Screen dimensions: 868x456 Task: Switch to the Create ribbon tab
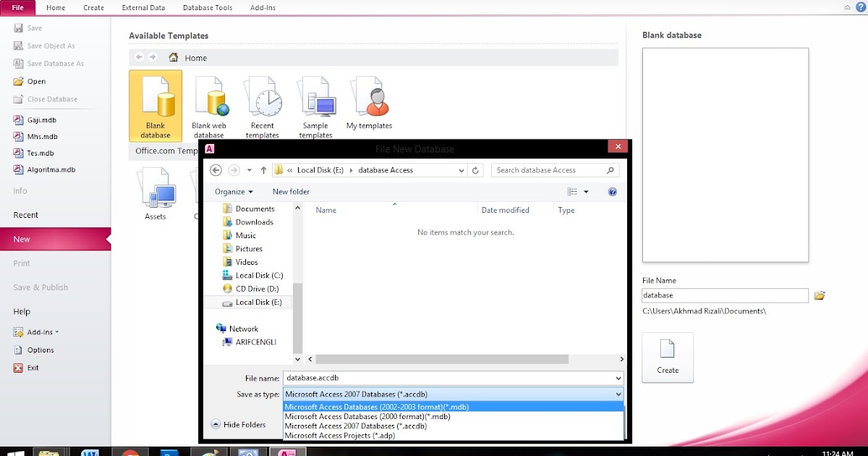[93, 7]
